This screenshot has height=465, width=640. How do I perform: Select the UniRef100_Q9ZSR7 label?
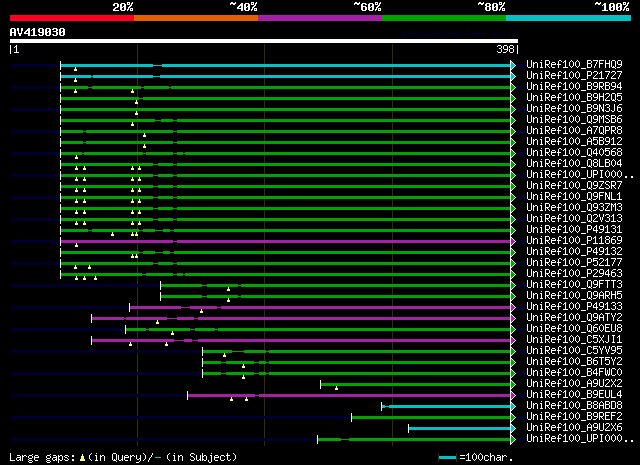click(x=574, y=186)
